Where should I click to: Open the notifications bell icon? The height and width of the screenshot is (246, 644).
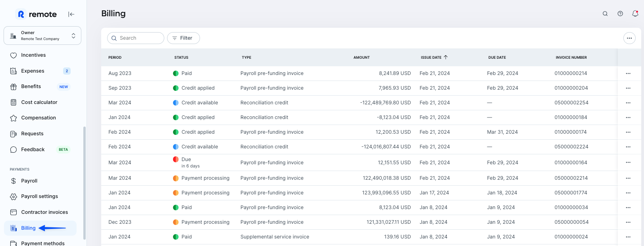635,13
